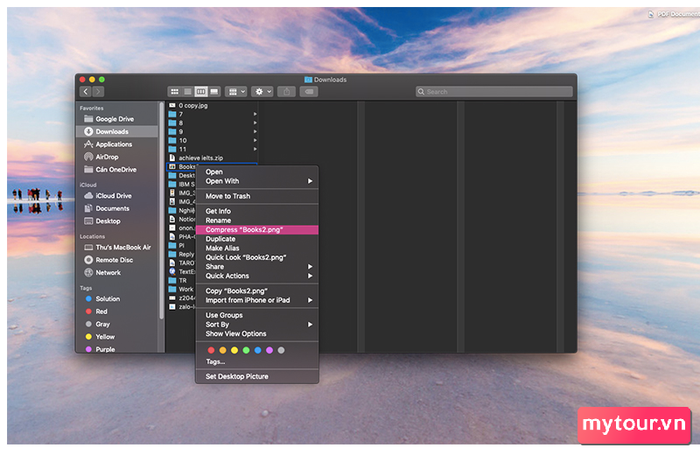Screen dimensions: 700x455
Task: Open the gear Action dropdown menu
Action: pos(263,91)
